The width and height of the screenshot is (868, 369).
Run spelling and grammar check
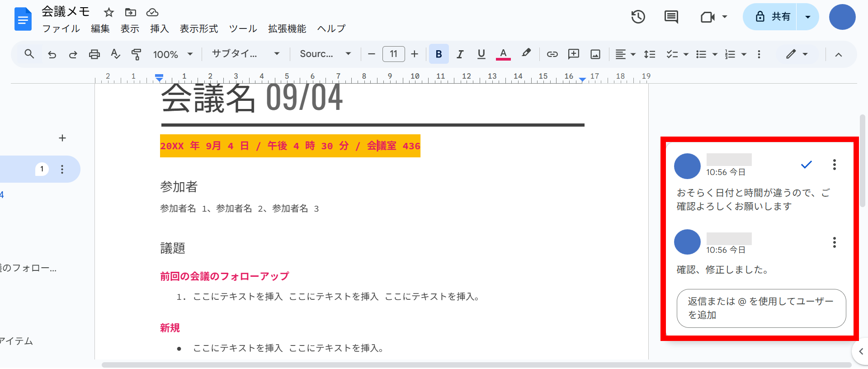pos(116,54)
